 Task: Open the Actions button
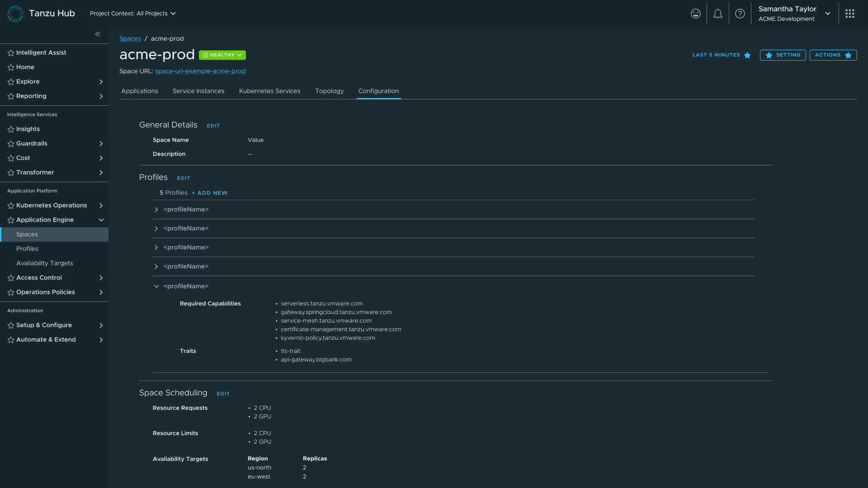coord(833,55)
